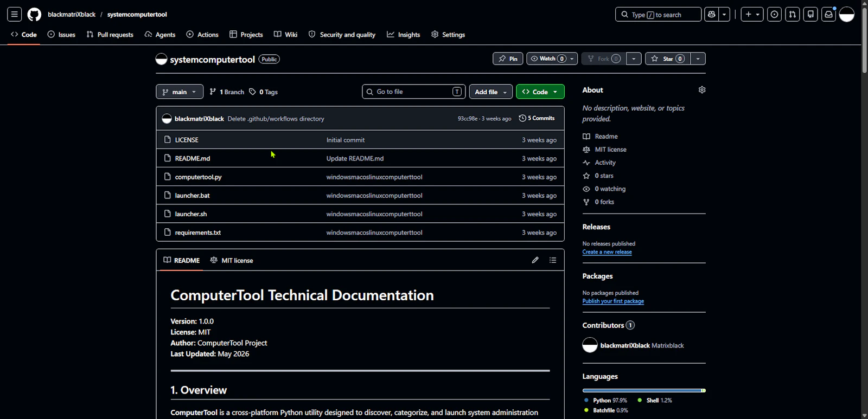Open the requirements.txt file

[197, 233]
